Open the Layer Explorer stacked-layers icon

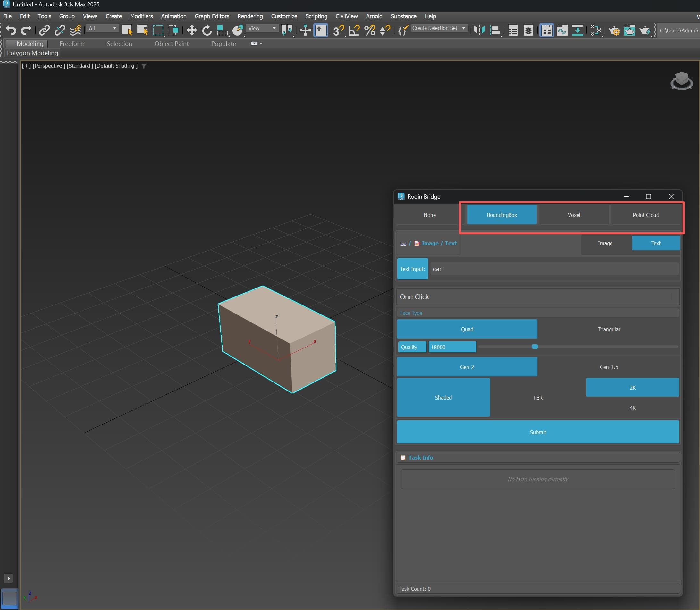click(528, 30)
